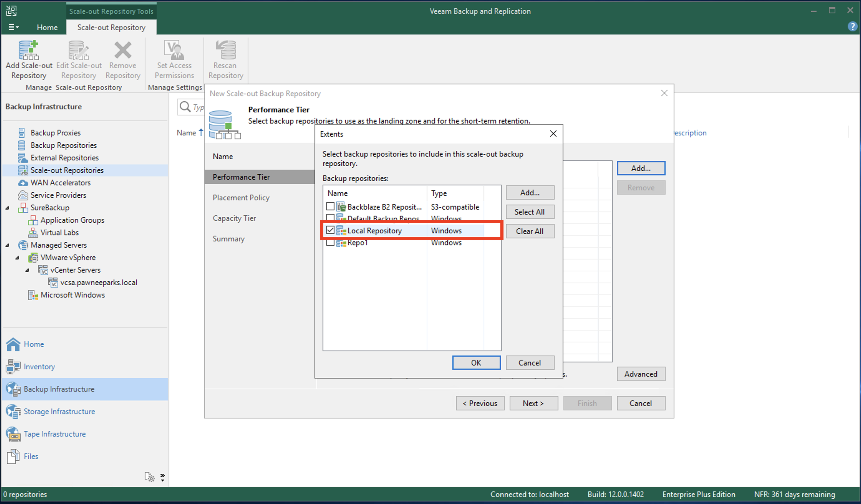861x504 pixels.
Task: Click wizard Cancel button
Action: [x=641, y=404]
